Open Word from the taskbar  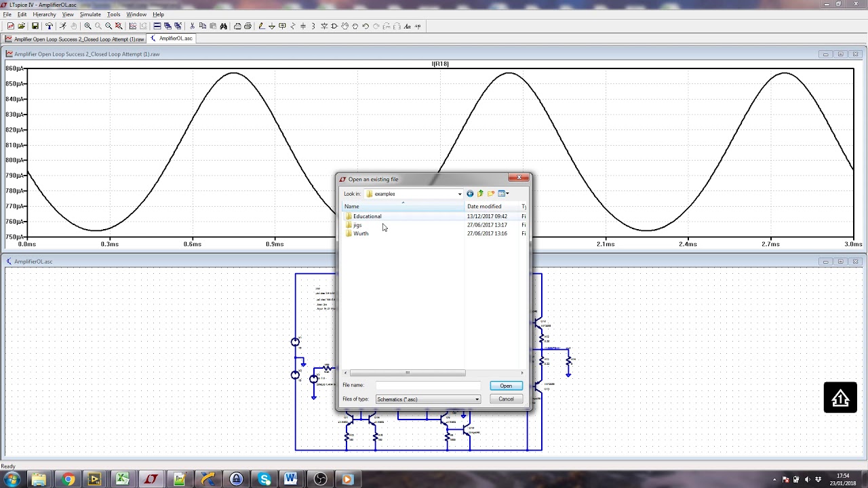tap(291, 479)
